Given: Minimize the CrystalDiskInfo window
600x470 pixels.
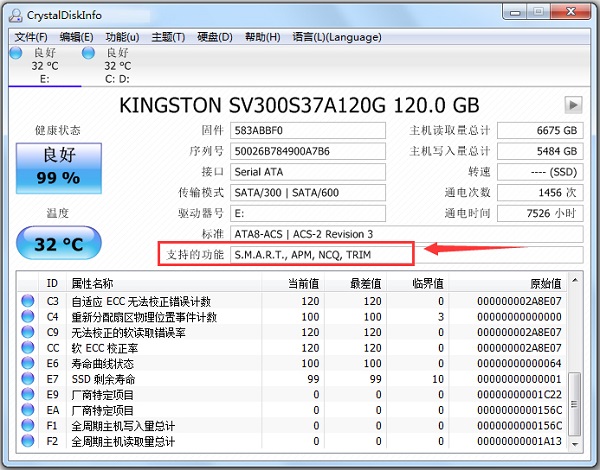Looking at the screenshot, I should (x=515, y=12).
